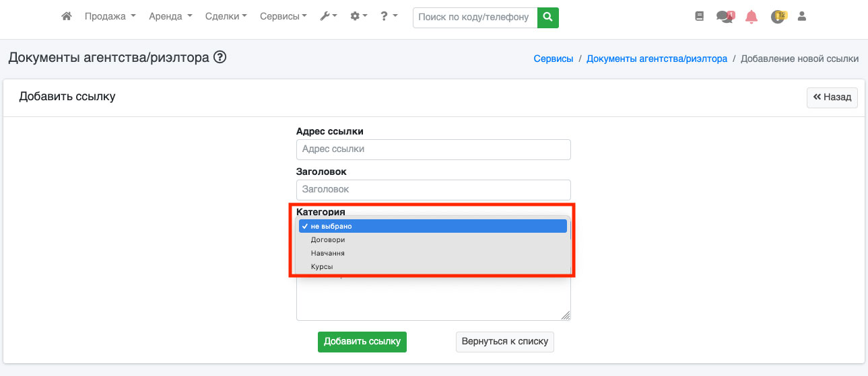
Task: Click the help circle beside page title
Action: click(220, 58)
